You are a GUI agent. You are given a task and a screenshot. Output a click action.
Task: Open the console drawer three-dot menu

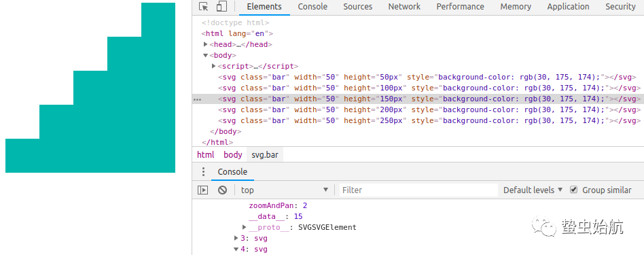coord(203,172)
